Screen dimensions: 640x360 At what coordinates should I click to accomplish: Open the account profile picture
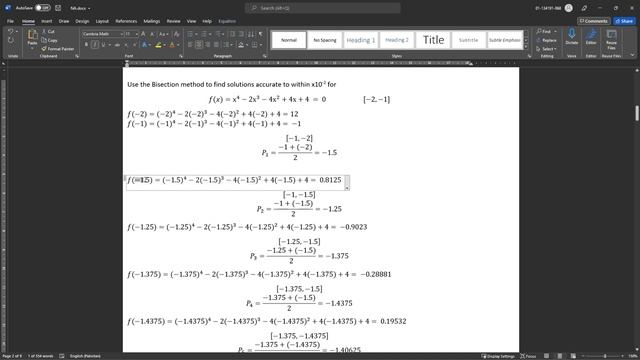click(x=569, y=8)
